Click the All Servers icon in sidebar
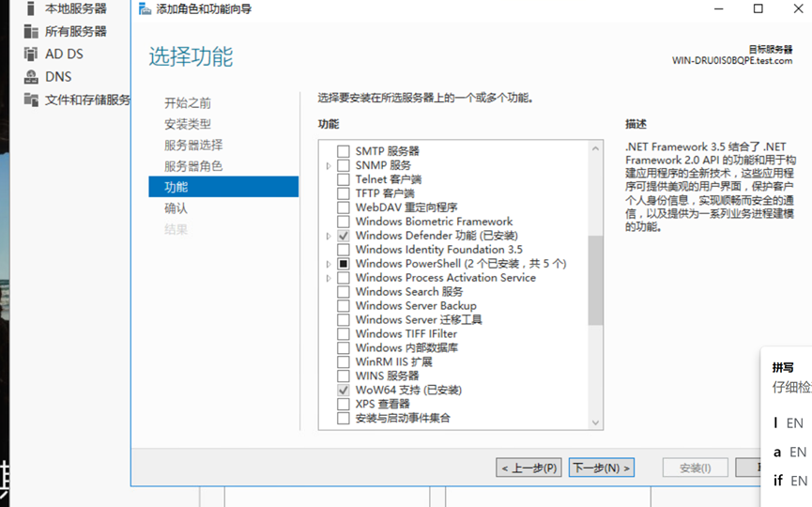812x507 pixels. (x=31, y=32)
